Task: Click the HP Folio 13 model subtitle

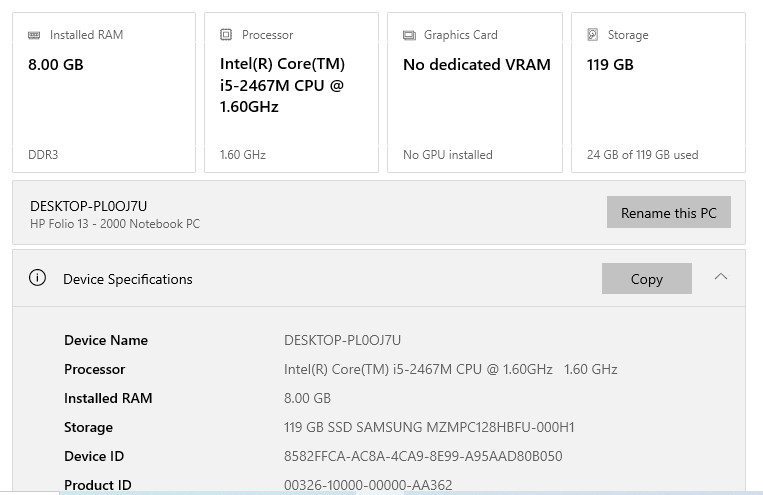Action: pos(115,224)
